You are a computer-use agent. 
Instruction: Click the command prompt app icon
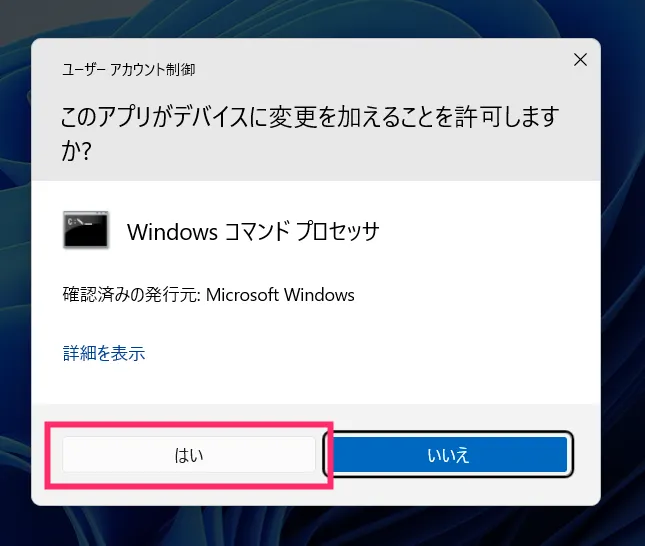coord(86,230)
